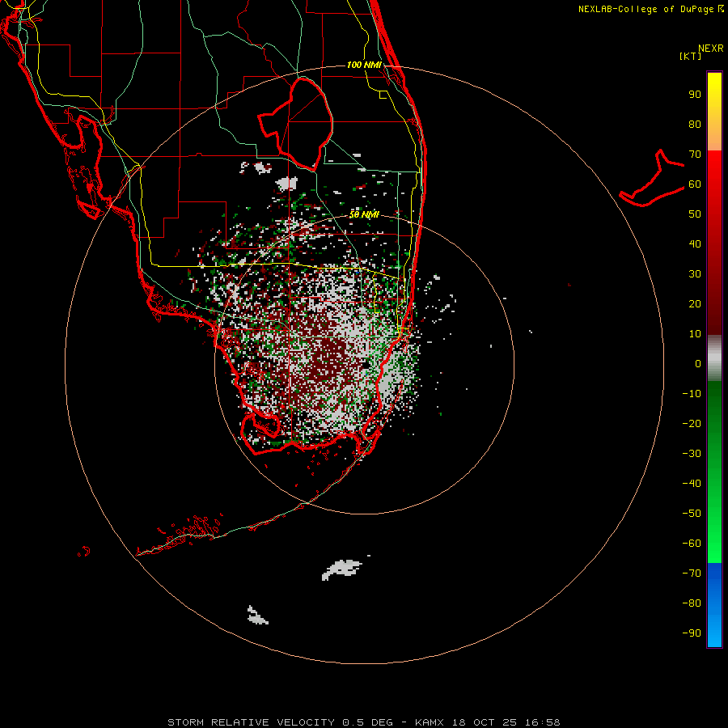Screen dimensions: 728x728
Task: Click the -10 value on the velocity scale
Action: [692, 394]
